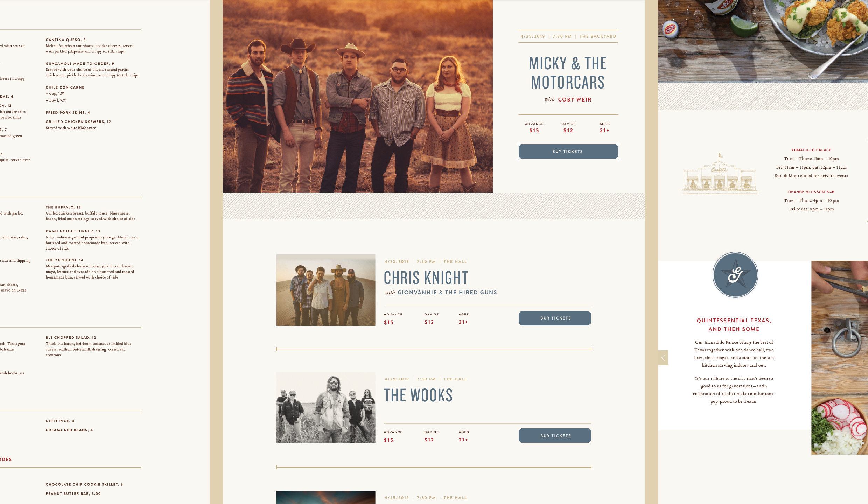
Task: Click Gionvannie & The Hired Guns name
Action: pyautogui.click(x=447, y=293)
